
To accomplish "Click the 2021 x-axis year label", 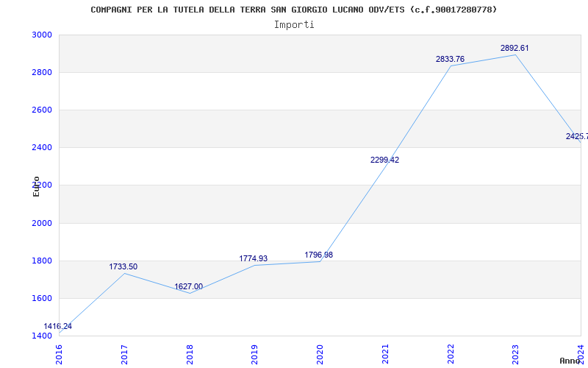I will coord(385,355).
